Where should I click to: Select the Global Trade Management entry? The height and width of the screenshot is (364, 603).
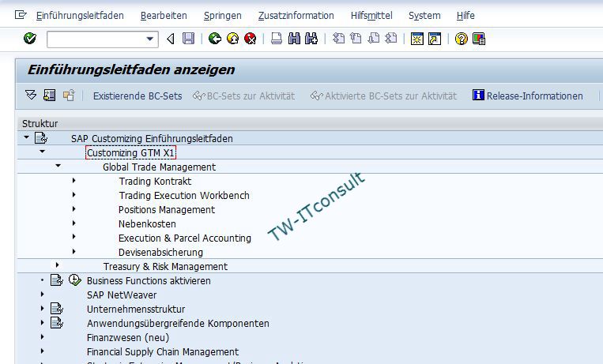(159, 167)
